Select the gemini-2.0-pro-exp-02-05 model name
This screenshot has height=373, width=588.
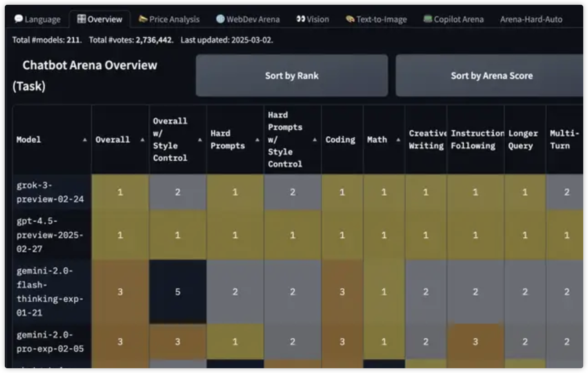(x=50, y=342)
